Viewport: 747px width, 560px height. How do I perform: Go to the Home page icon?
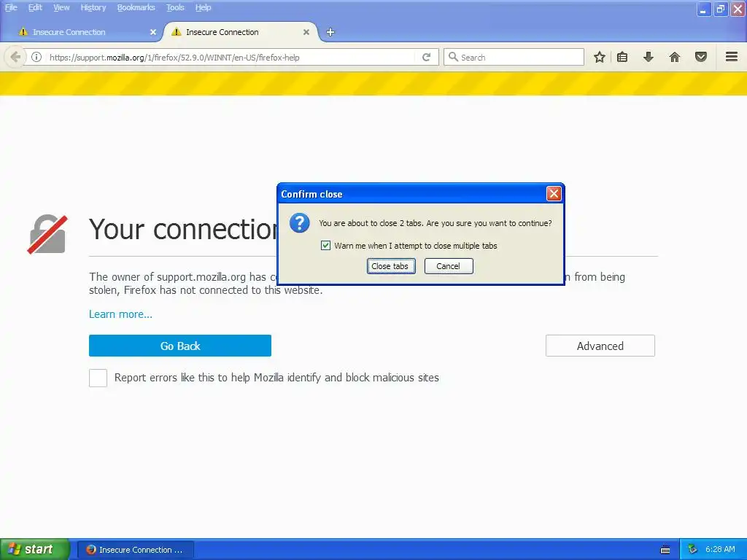click(x=675, y=57)
